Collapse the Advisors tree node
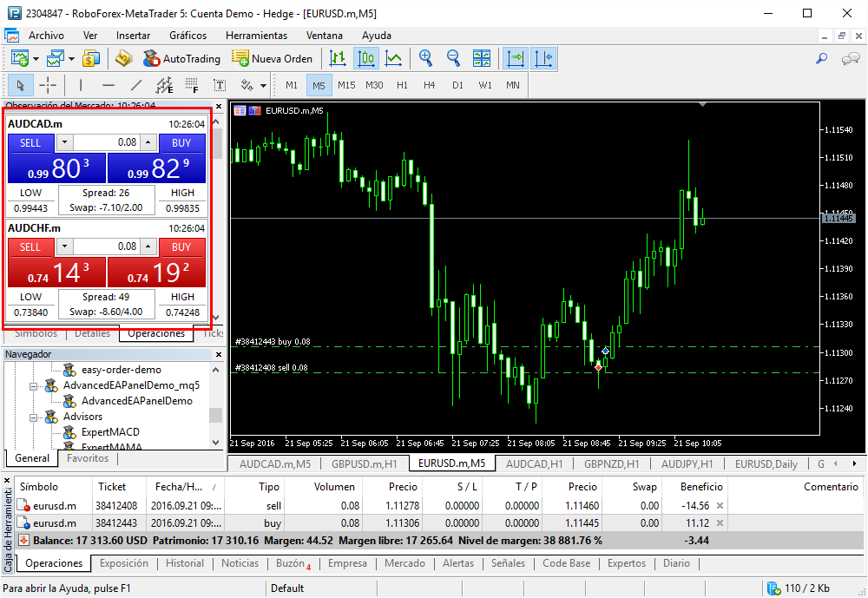 click(33, 417)
